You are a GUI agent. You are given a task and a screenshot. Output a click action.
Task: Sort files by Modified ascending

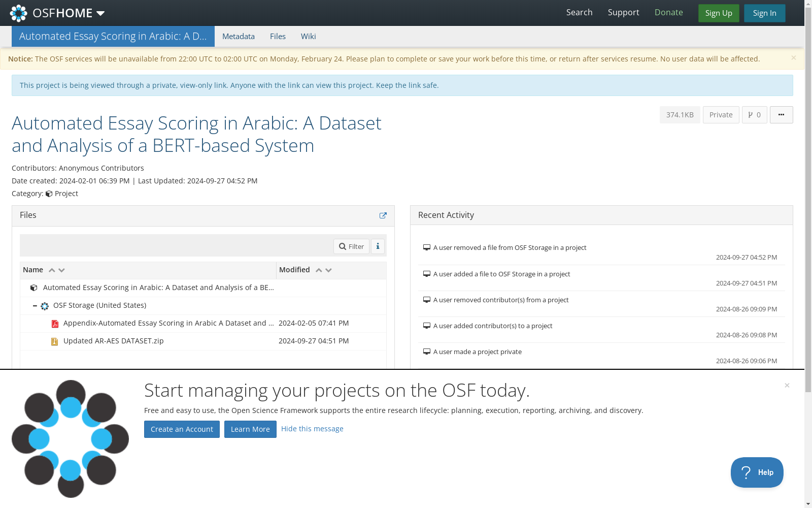pos(319,270)
